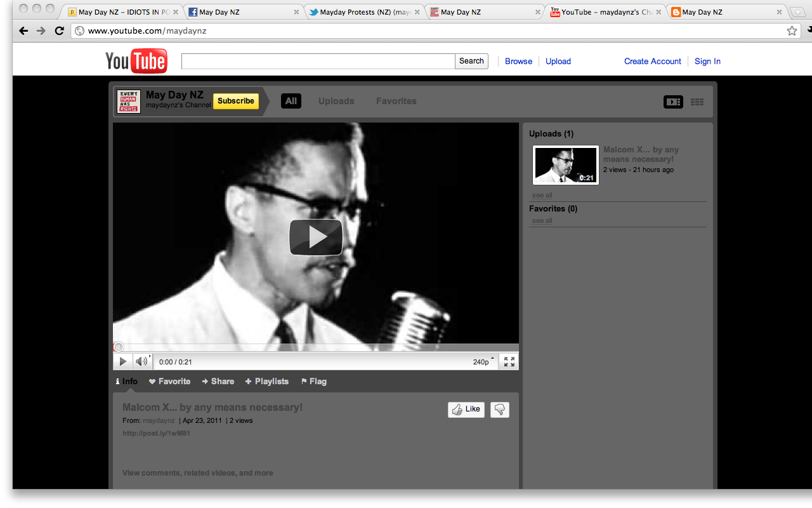The height and width of the screenshot is (508, 812).
Task: Click the video title below the player
Action: pos(213,408)
